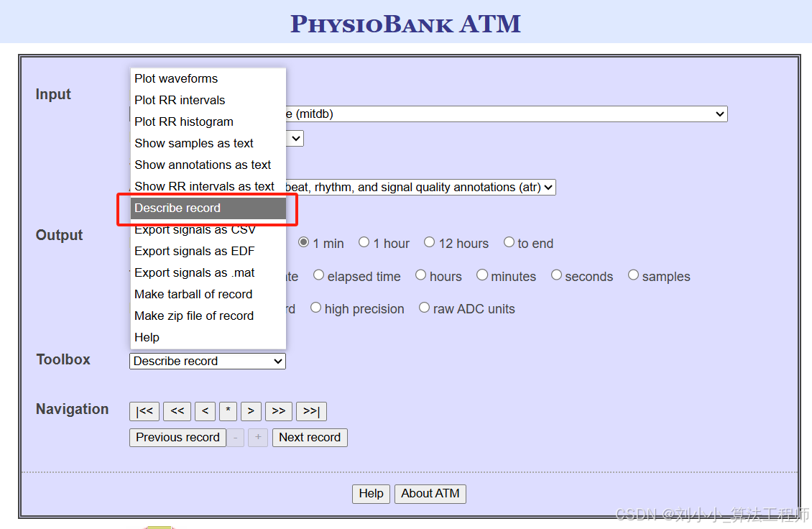Select the 12 hours length radio
The image size is (812, 529).
(429, 242)
